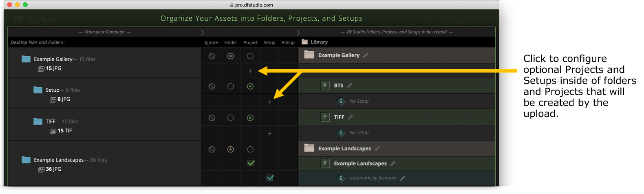The width and height of the screenshot is (644, 194).
Task: Edit Example Landscapes project name pencil
Action: click(x=393, y=163)
